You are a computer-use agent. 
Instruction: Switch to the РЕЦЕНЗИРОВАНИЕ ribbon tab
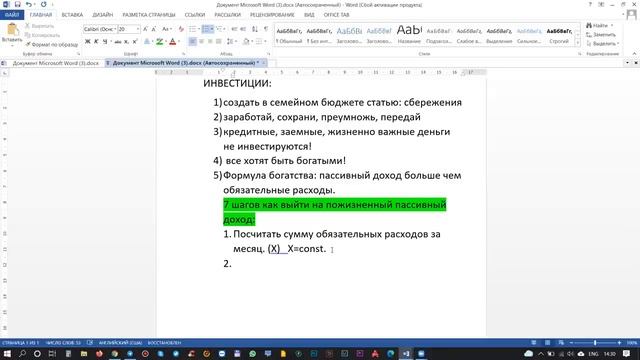[272, 15]
